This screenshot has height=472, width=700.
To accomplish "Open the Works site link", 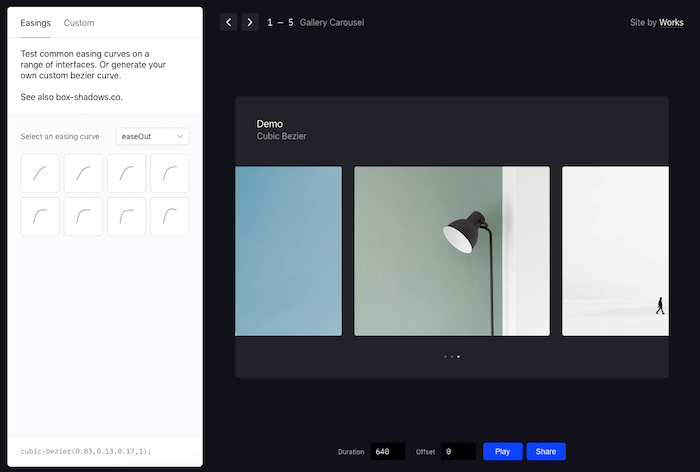I will [671, 22].
